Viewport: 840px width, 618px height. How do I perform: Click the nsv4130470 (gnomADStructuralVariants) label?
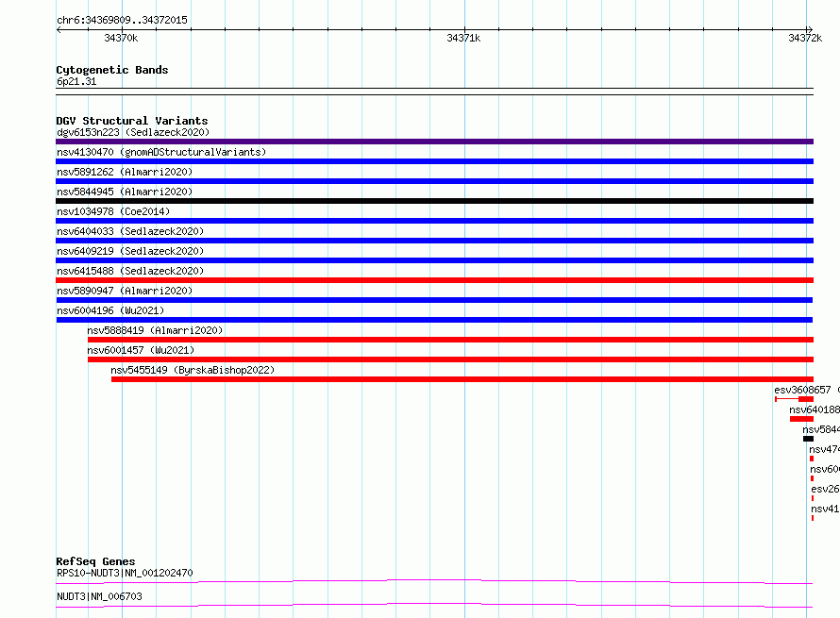coord(161,152)
